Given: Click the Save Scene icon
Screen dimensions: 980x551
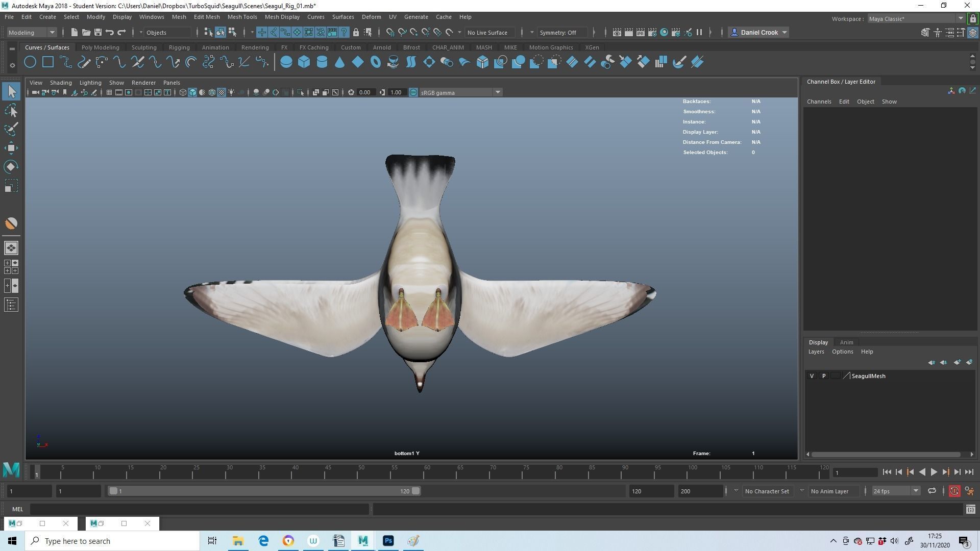Looking at the screenshot, I should 97,32.
